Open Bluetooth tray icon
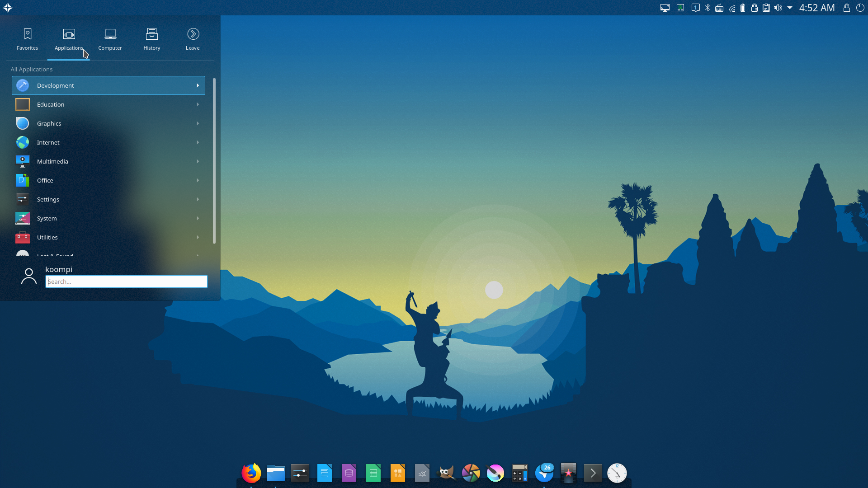Image resolution: width=868 pixels, height=488 pixels. click(x=708, y=8)
